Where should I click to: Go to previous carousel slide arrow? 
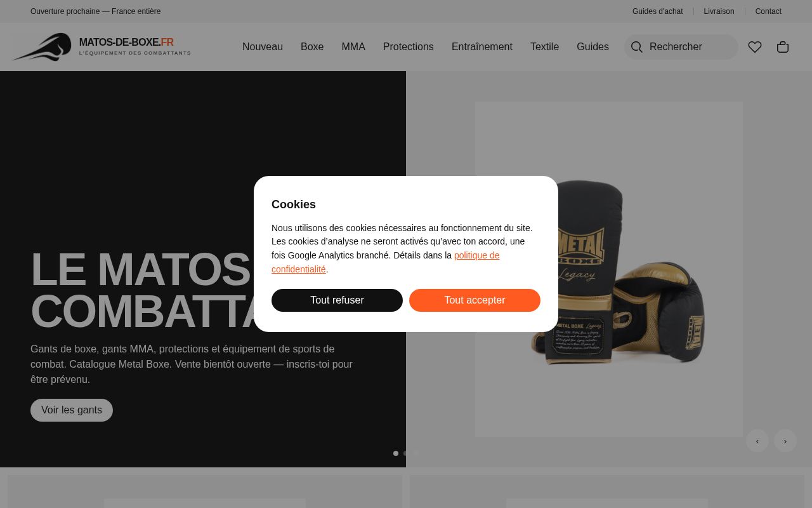point(757,441)
